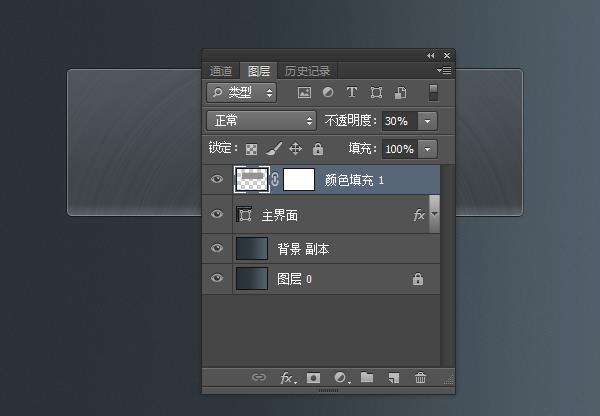This screenshot has width=600, height=416.
Task: Click the 填充 label
Action: click(x=362, y=148)
